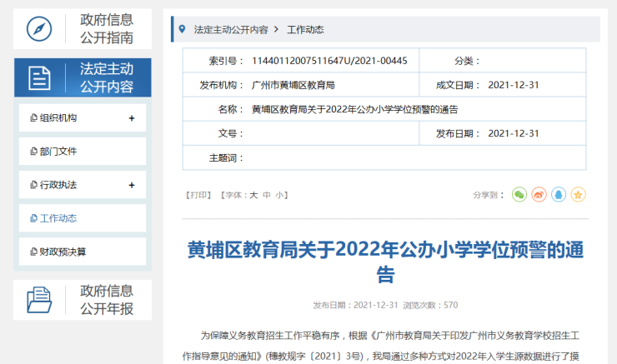The image size is (617, 364).
Task: Click the 打印 print link
Action: (x=198, y=195)
